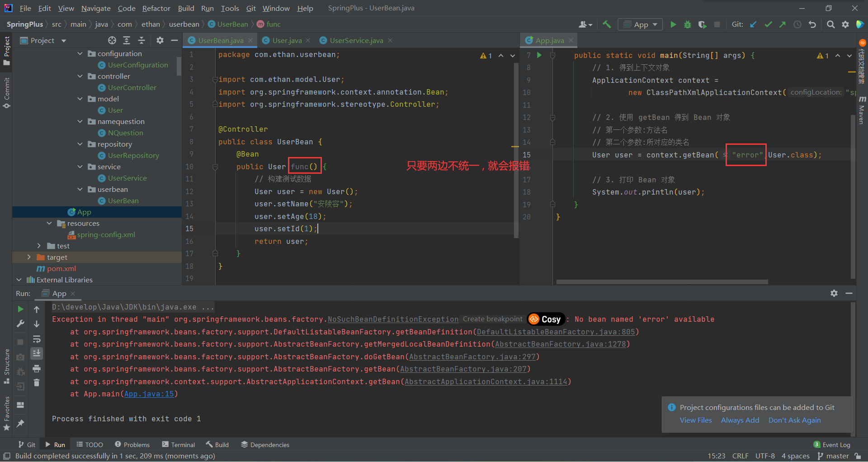Click View Files in notification

pos(696,420)
